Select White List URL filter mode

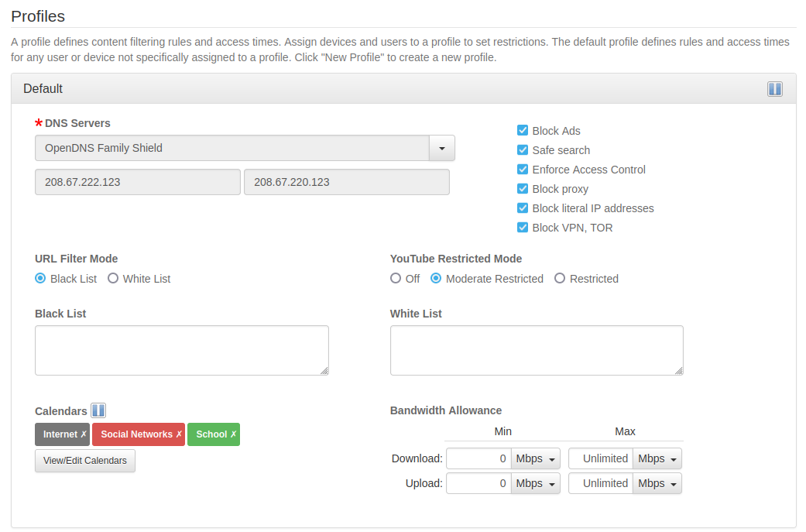coord(113,279)
